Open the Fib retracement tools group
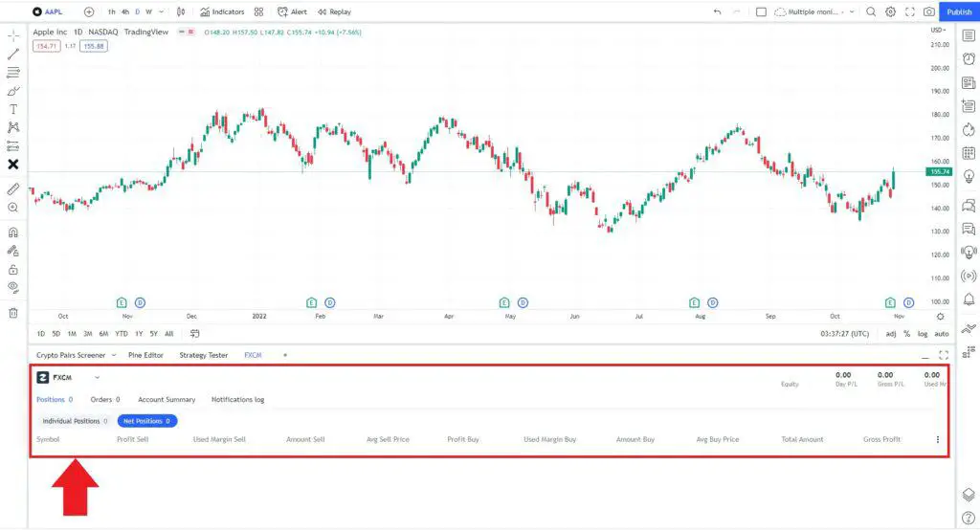Screen dimensions: 980x531 point(13,73)
